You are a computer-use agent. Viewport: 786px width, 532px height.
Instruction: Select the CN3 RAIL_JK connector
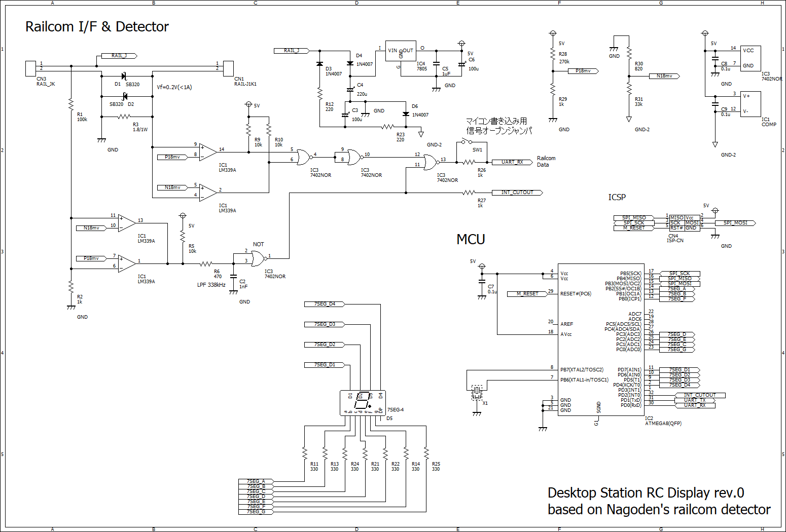(x=30, y=68)
